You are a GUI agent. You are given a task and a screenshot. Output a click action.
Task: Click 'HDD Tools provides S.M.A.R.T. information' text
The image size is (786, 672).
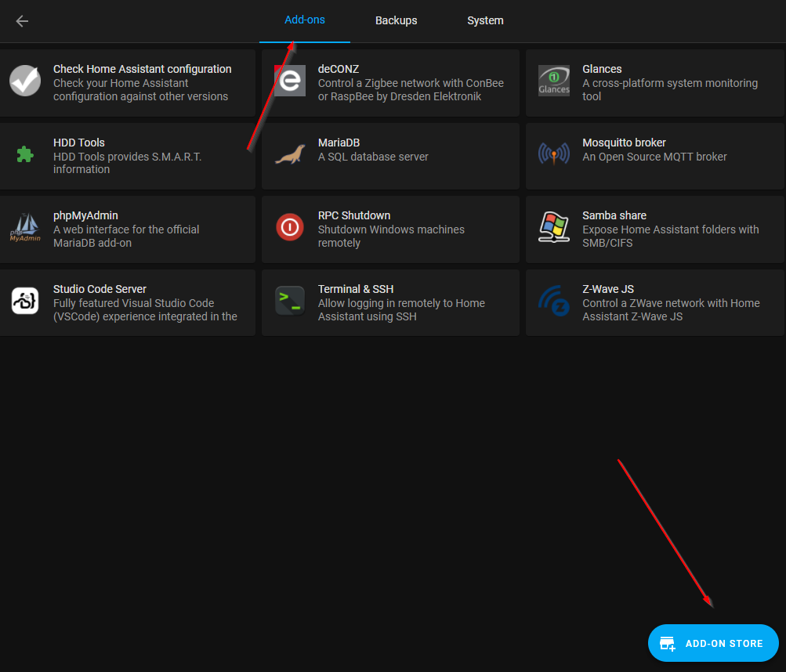coord(127,163)
